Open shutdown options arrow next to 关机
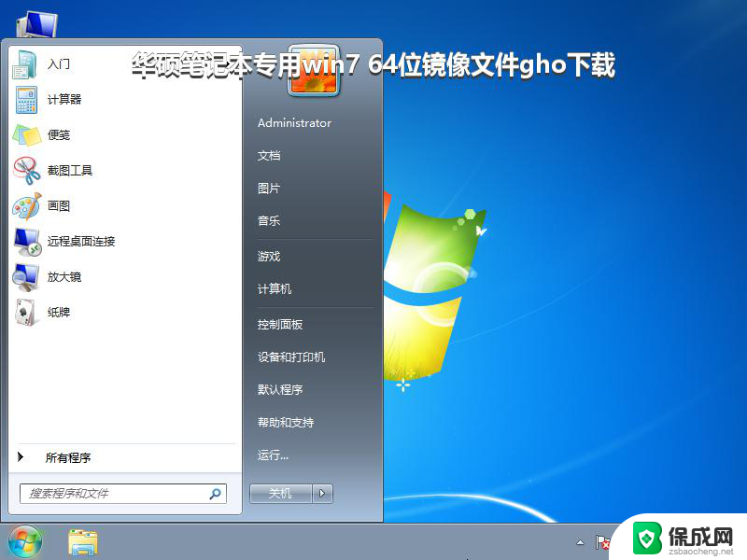Screen dimensions: 747x560 [x=322, y=494]
